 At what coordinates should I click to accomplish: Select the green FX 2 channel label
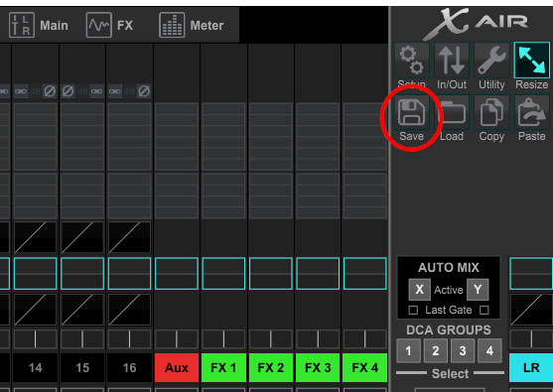(x=271, y=367)
